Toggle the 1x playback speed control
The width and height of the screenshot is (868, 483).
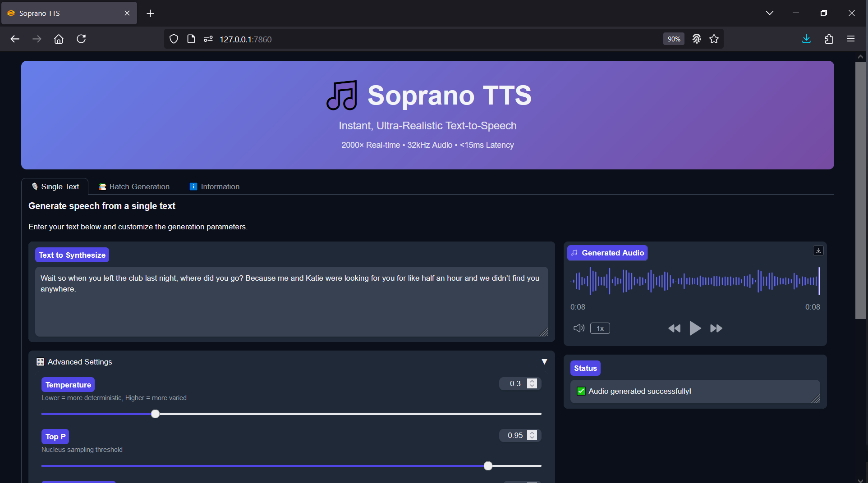point(600,328)
